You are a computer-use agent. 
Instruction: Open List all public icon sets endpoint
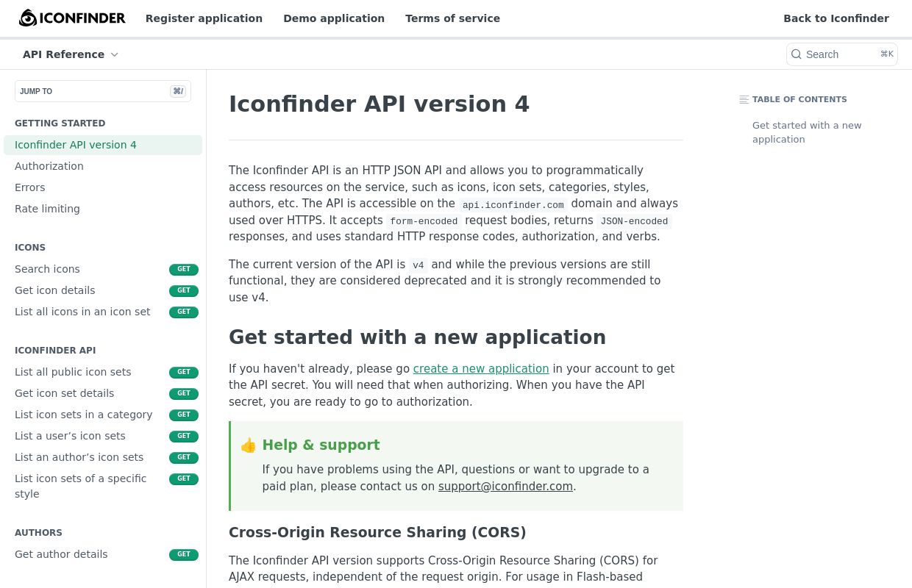(x=73, y=372)
